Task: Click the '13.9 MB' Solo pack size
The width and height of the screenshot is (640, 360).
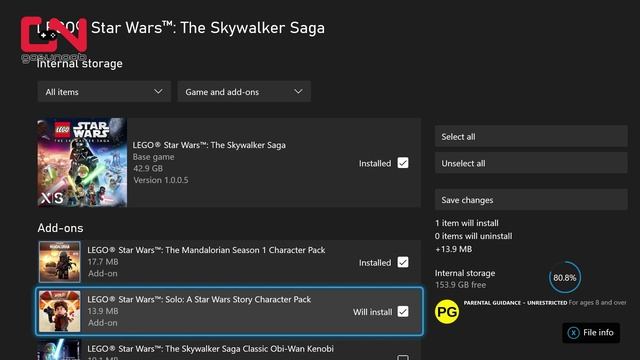Action: point(103,311)
